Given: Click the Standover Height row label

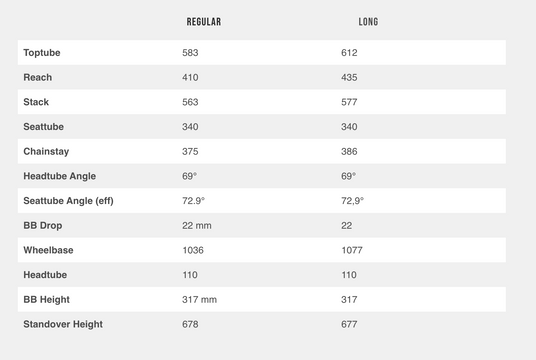Looking at the screenshot, I should point(63,324).
